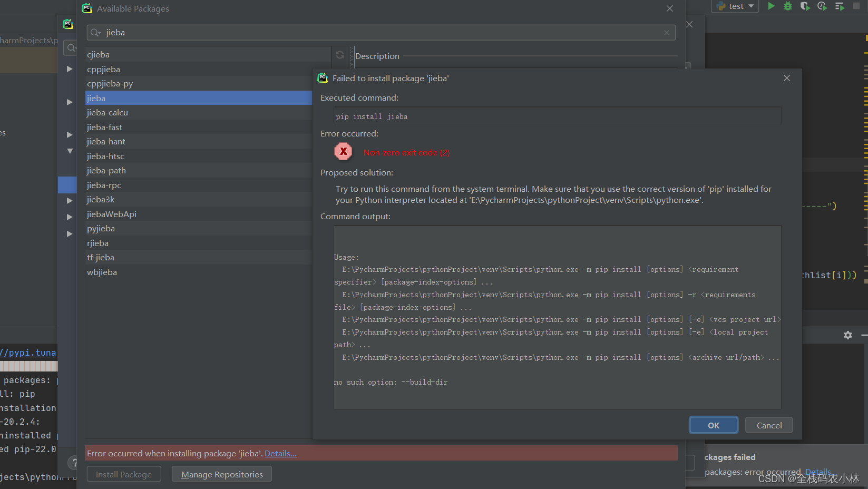Click the pip install jieba command field
The height and width of the screenshot is (489, 868).
coord(558,116)
